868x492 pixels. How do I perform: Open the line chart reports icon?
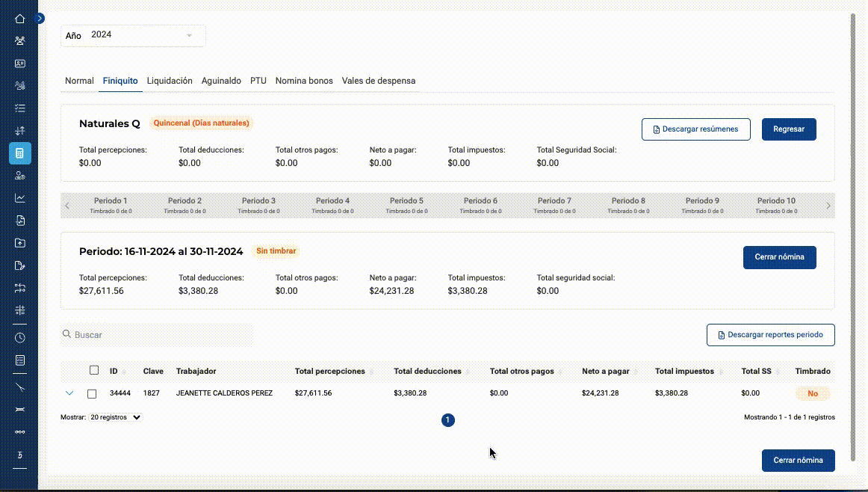click(x=20, y=198)
